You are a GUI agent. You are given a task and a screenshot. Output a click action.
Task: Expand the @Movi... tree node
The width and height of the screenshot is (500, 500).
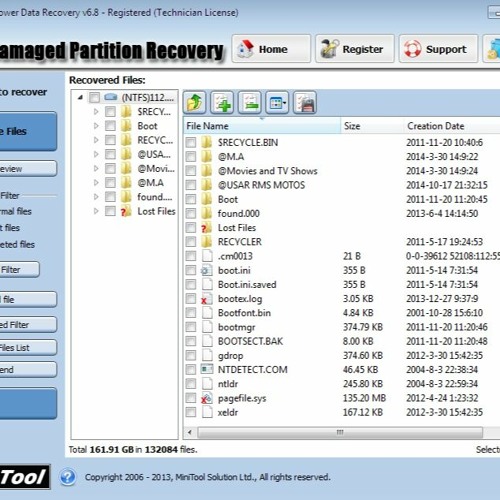tap(96, 169)
